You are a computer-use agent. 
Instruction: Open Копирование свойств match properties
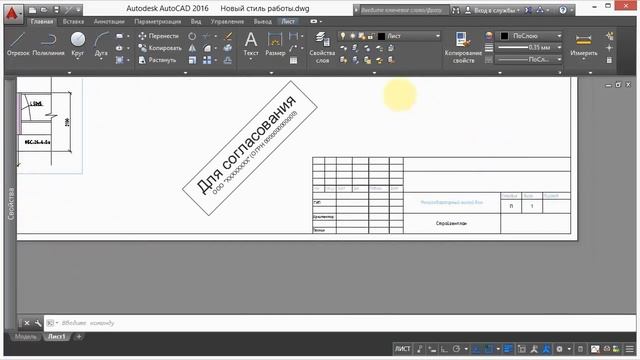click(463, 47)
